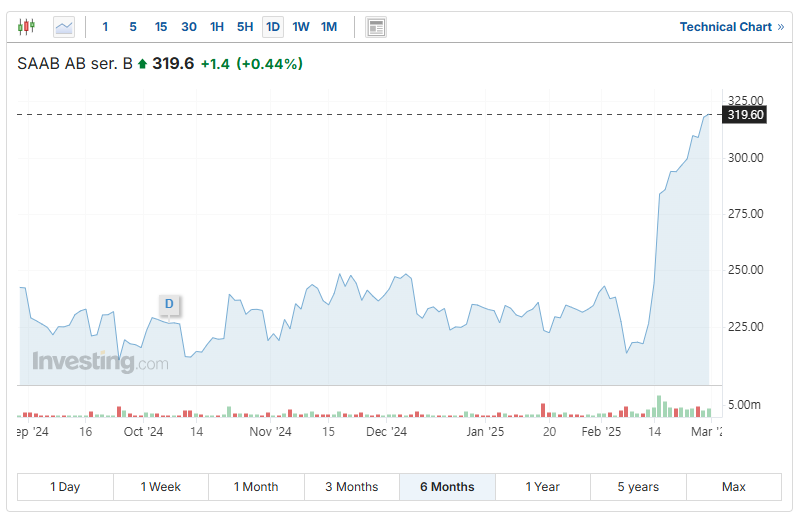Click the 5.00m volume axis label
This screenshot has height=516, width=796.
(x=744, y=405)
